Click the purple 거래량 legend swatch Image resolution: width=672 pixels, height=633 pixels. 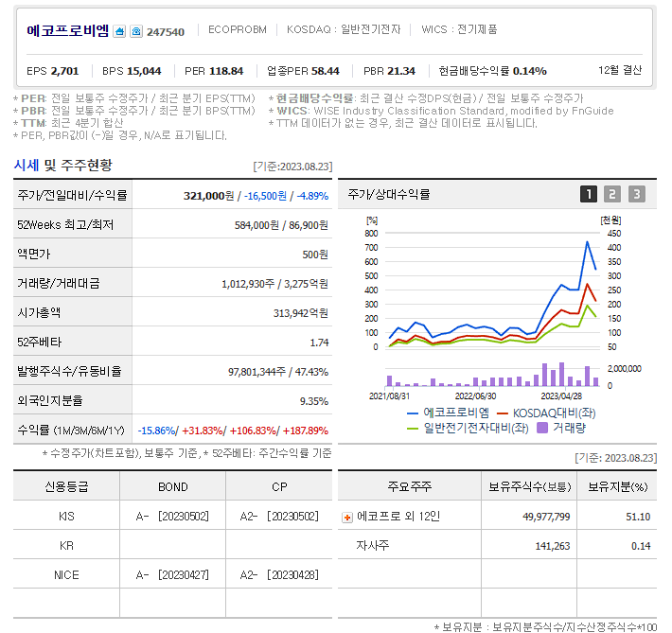pyautogui.click(x=542, y=428)
